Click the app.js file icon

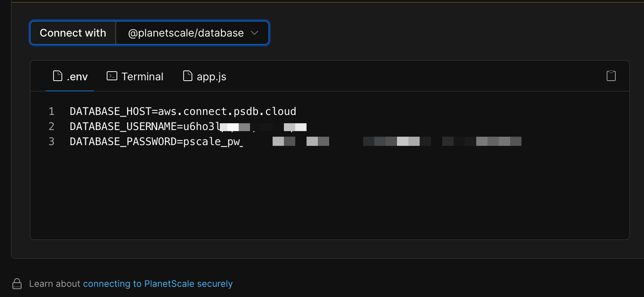tap(187, 76)
